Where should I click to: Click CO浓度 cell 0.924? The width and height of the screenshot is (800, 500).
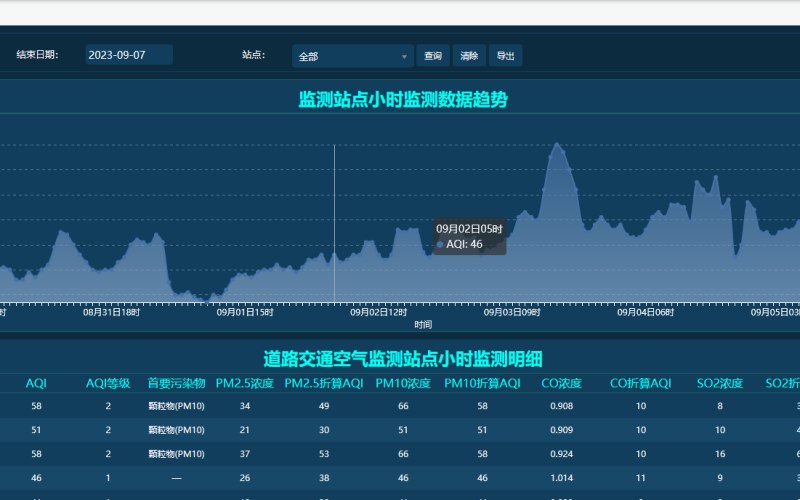(x=562, y=454)
